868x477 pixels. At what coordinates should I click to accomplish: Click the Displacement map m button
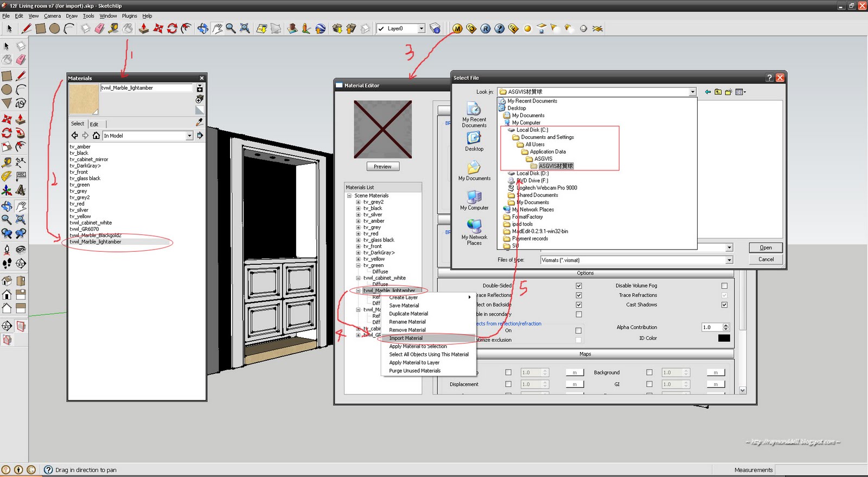coord(575,384)
